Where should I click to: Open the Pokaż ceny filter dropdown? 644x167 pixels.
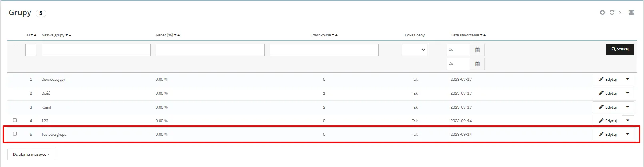tap(414, 50)
